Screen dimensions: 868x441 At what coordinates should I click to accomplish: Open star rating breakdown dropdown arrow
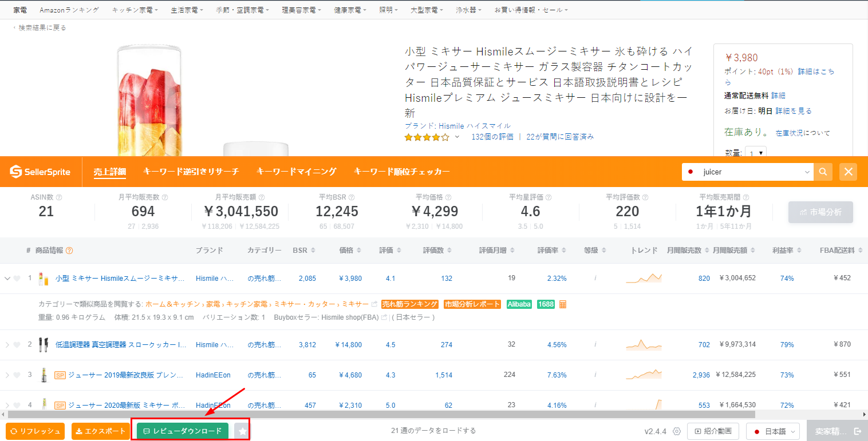(x=457, y=137)
